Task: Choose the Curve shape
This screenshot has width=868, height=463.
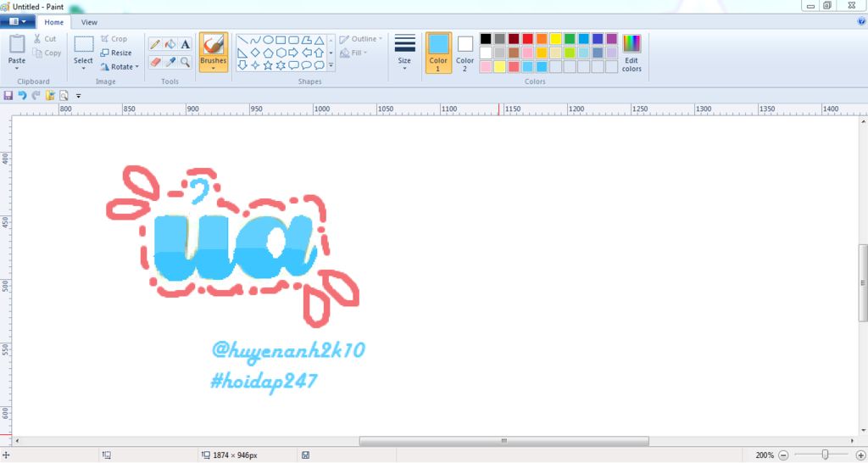Action: pyautogui.click(x=255, y=41)
